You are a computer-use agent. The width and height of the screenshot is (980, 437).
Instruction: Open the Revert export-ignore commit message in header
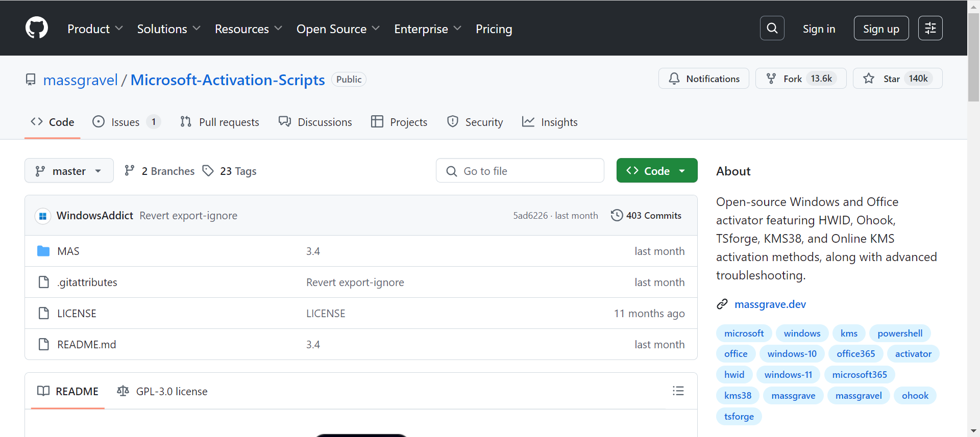point(188,215)
